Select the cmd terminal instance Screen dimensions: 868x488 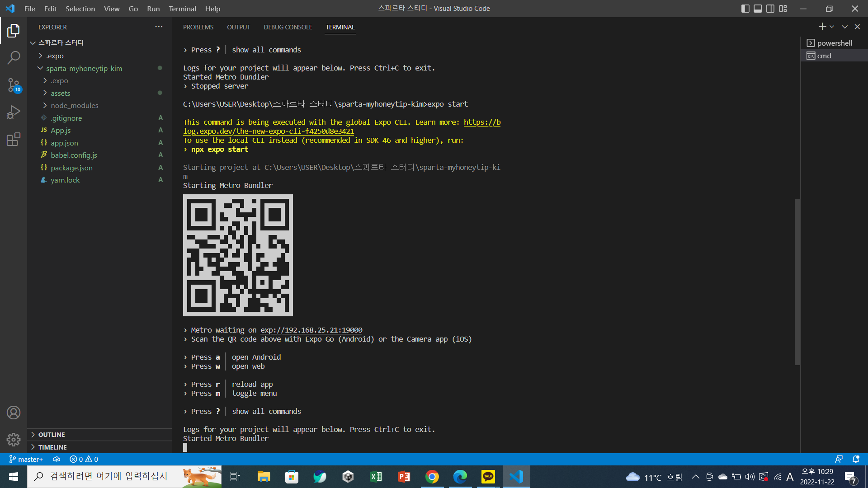[x=834, y=56]
